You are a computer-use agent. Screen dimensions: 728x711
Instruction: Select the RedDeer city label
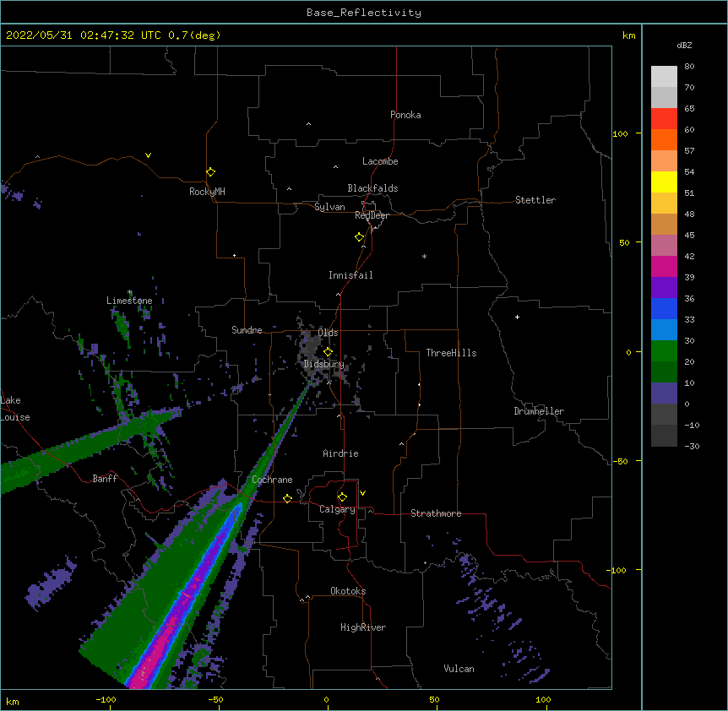coord(372,215)
